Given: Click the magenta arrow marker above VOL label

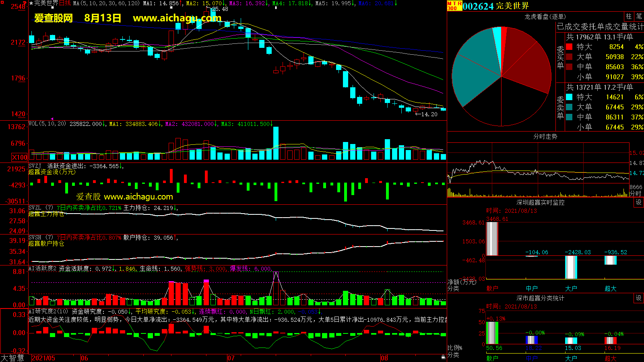Looking at the screenshot, I should point(52,119).
